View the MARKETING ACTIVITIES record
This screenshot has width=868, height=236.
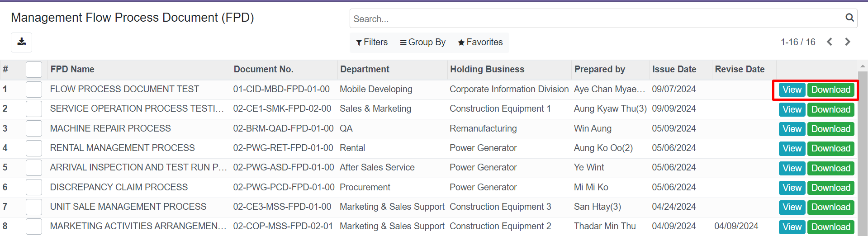pos(792,227)
